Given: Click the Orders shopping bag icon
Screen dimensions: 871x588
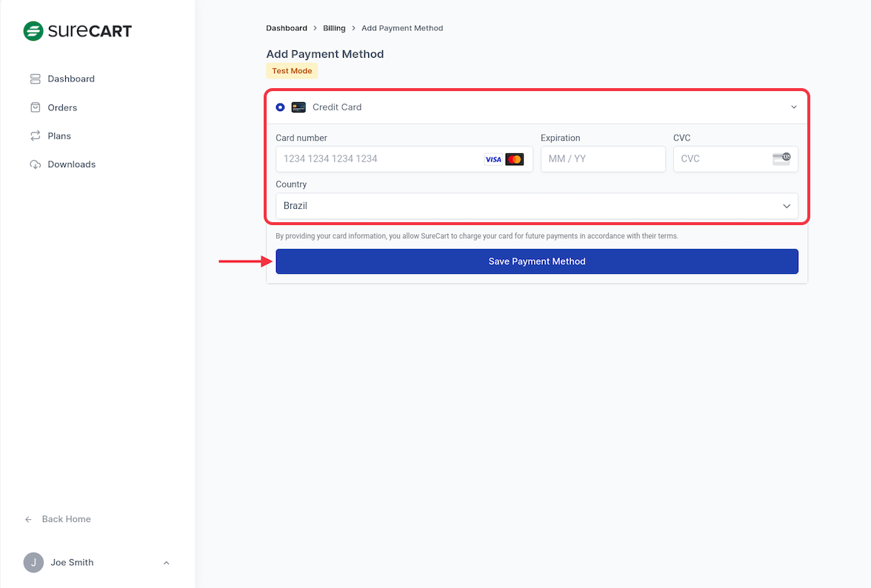Looking at the screenshot, I should pos(35,107).
